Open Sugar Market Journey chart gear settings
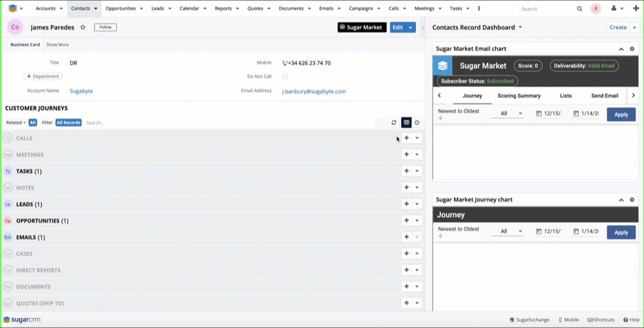644x328 pixels. pos(632,200)
